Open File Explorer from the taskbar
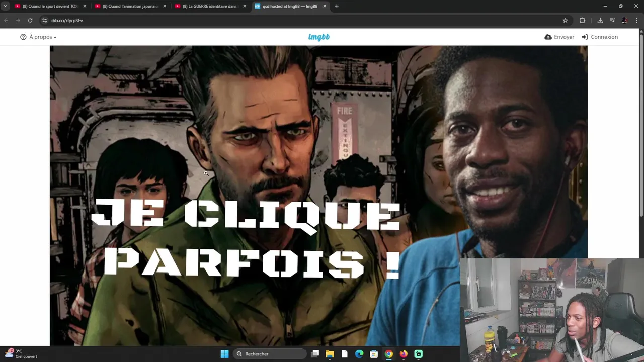 (330, 354)
